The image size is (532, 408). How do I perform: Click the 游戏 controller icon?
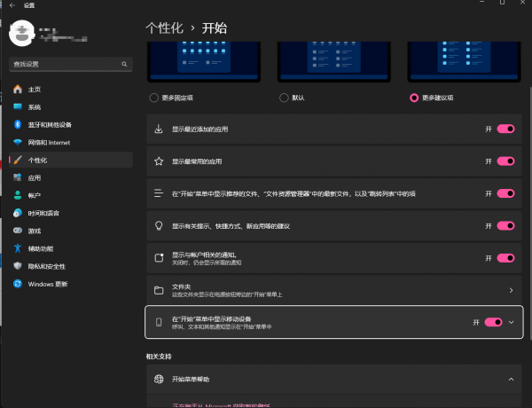(18, 231)
